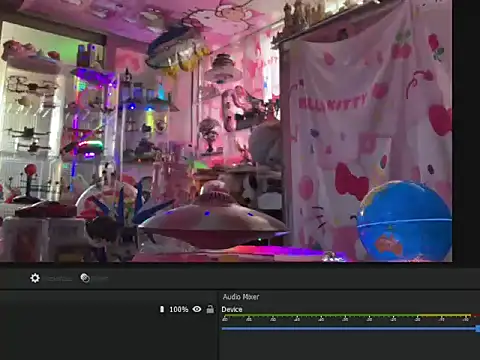
Task: Click the green section of the Device level meter
Action: point(319,315)
